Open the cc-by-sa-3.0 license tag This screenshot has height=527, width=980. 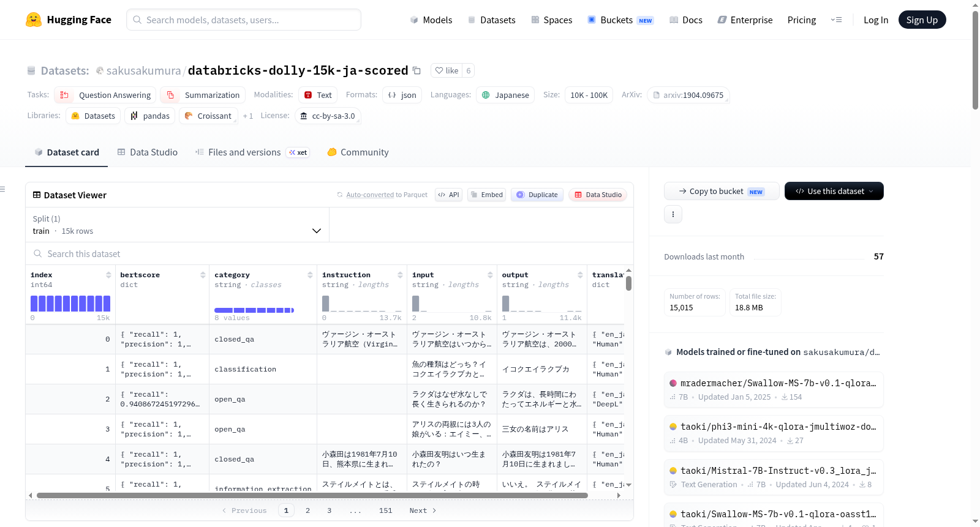328,116
